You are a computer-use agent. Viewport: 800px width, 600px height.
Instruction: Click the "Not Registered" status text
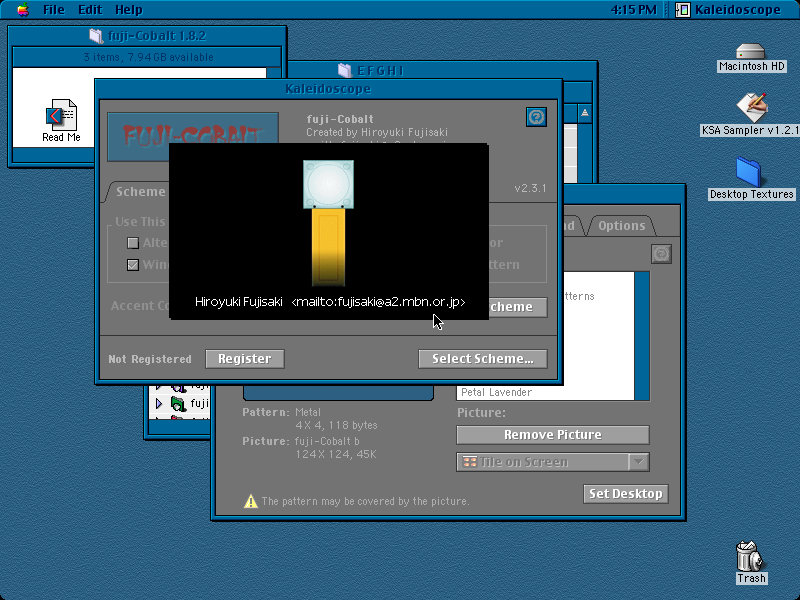click(150, 359)
